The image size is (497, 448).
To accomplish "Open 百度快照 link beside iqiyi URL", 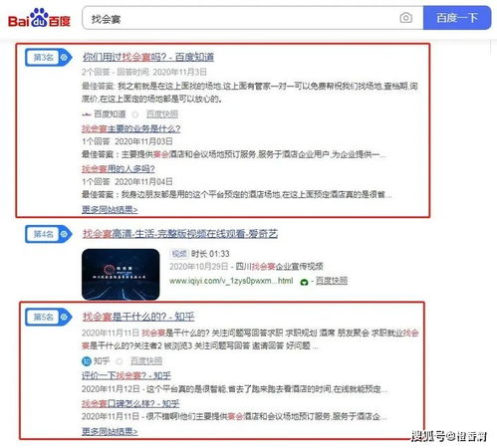I will (x=332, y=281).
